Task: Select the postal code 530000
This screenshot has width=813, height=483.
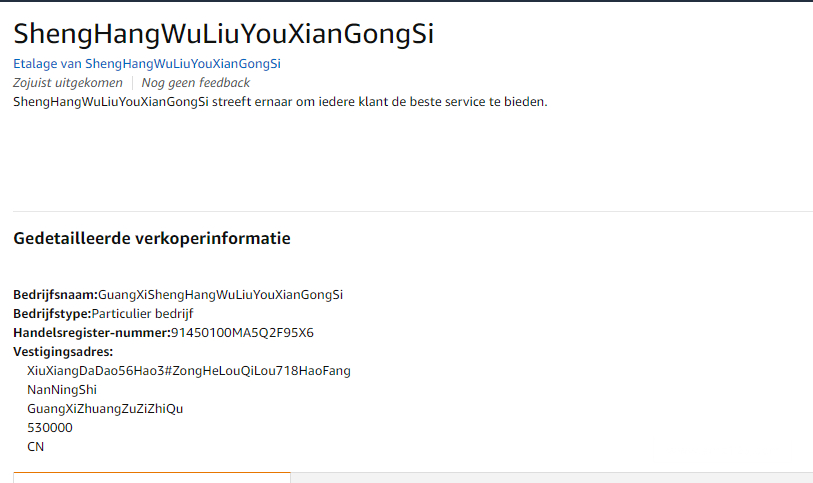Action: pyautogui.click(x=50, y=428)
